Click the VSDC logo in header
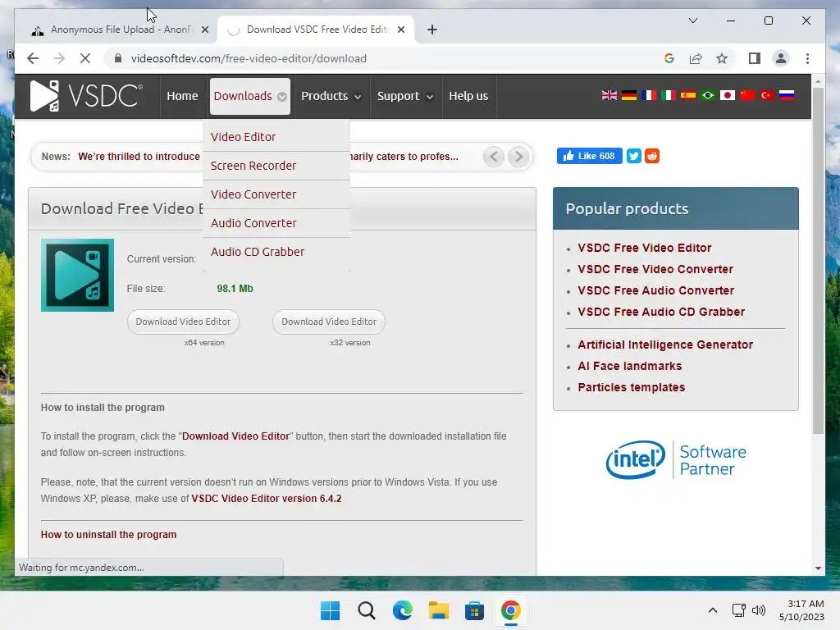Viewport: 840px width, 630px height. [x=87, y=96]
